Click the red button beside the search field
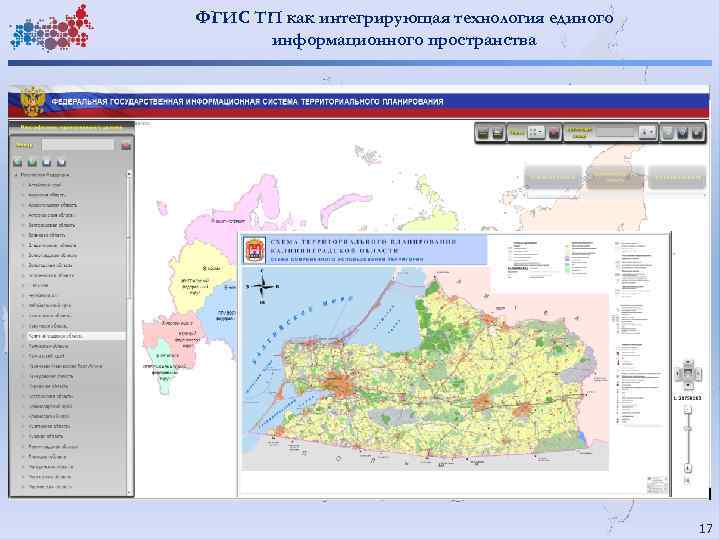This screenshot has width=720, height=540. point(125,146)
